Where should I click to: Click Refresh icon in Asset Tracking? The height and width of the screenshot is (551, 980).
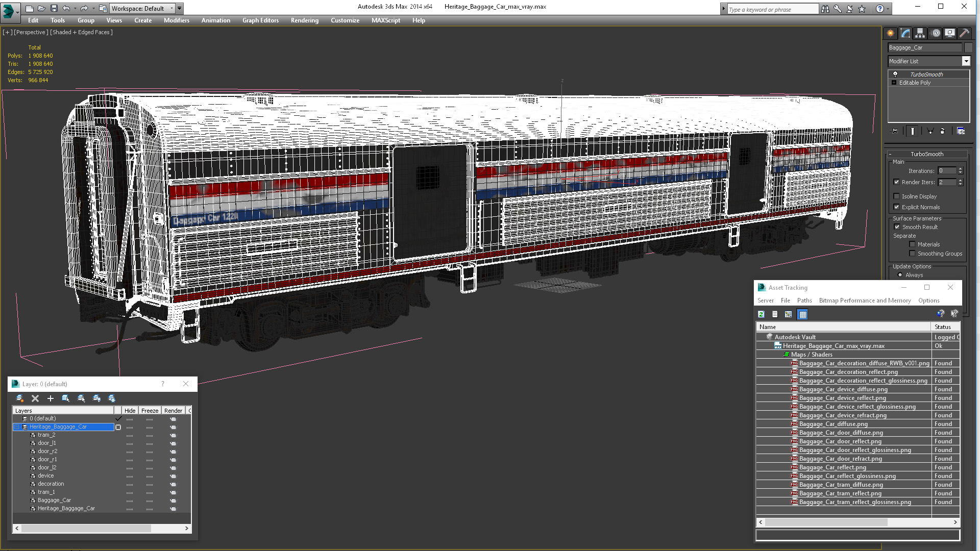761,314
